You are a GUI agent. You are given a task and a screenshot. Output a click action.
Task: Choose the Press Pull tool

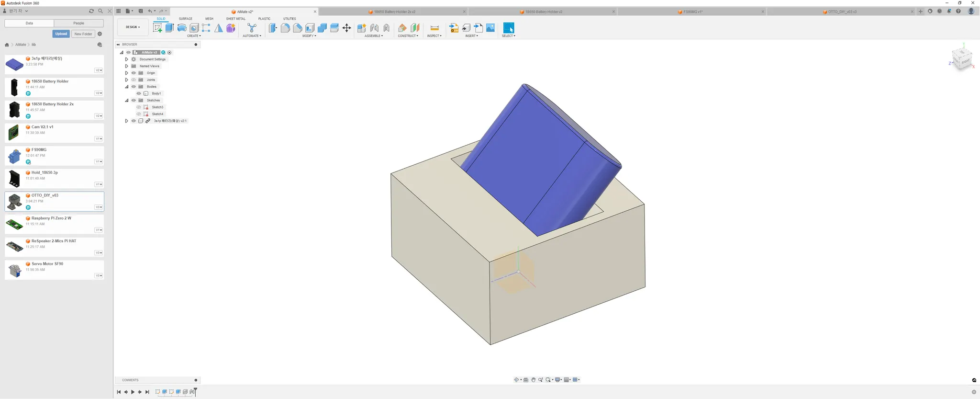click(273, 28)
